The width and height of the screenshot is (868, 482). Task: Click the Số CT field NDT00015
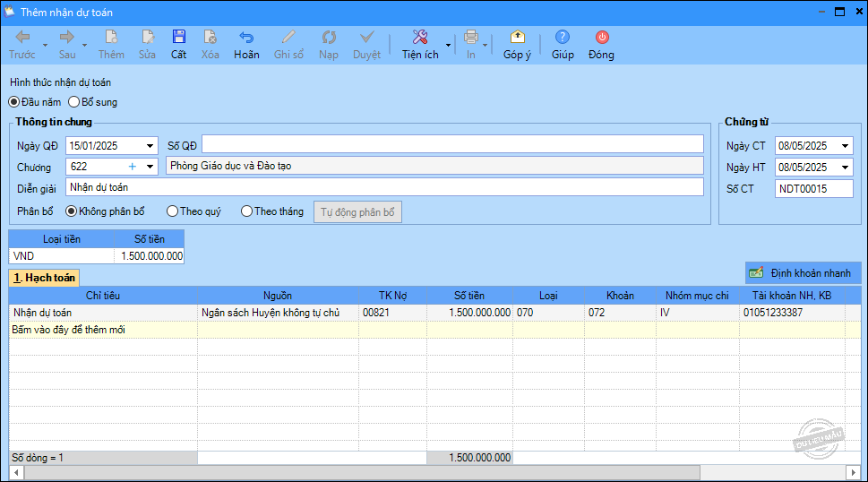(x=813, y=189)
